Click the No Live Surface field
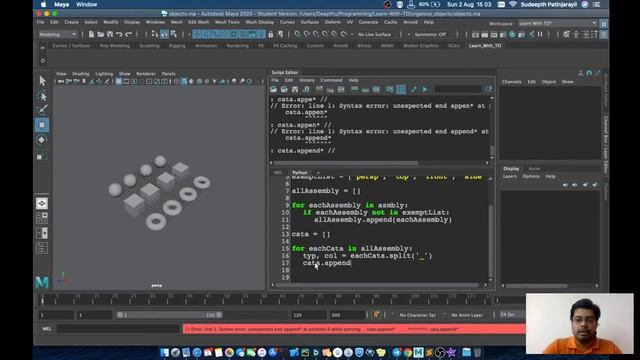 tap(374, 35)
